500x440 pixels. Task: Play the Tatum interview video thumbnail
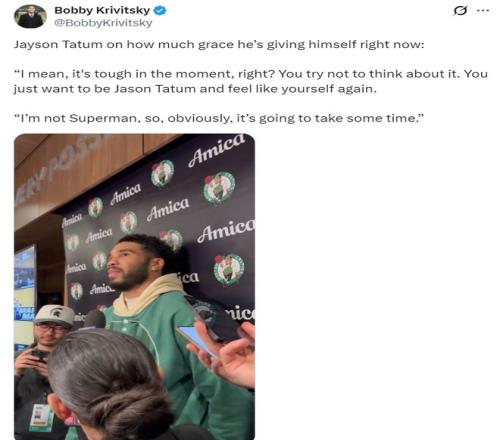(x=134, y=287)
